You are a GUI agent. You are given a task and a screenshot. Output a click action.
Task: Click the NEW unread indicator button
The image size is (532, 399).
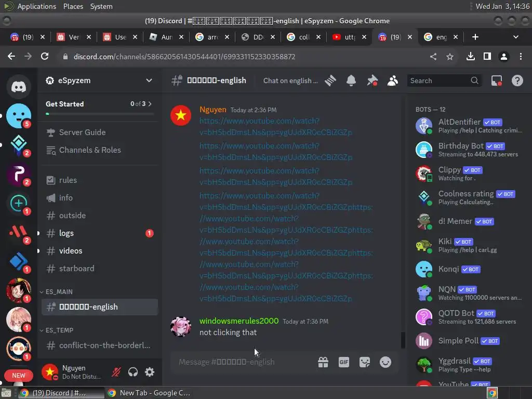[19, 375]
